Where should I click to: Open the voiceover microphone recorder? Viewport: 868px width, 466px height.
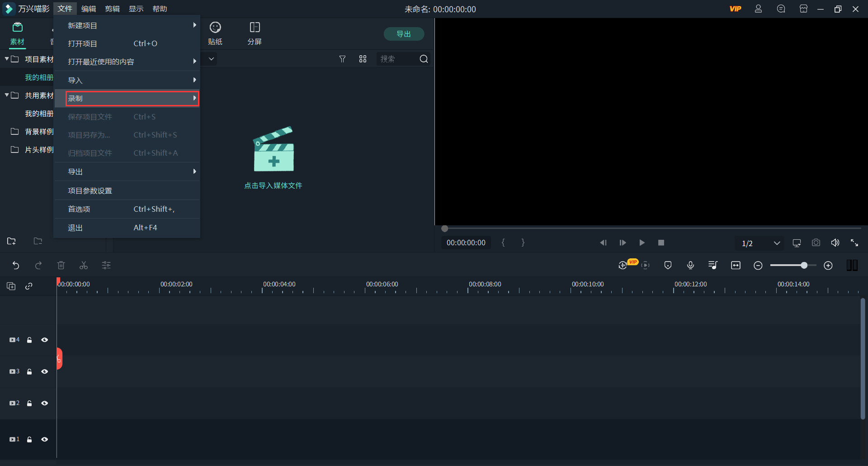[690, 266]
